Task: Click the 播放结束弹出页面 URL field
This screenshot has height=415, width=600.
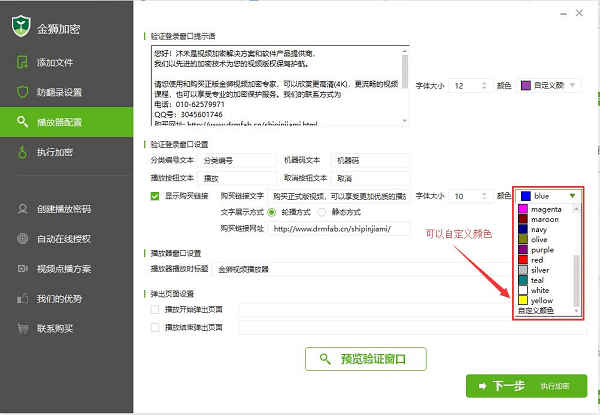Action: [413, 327]
